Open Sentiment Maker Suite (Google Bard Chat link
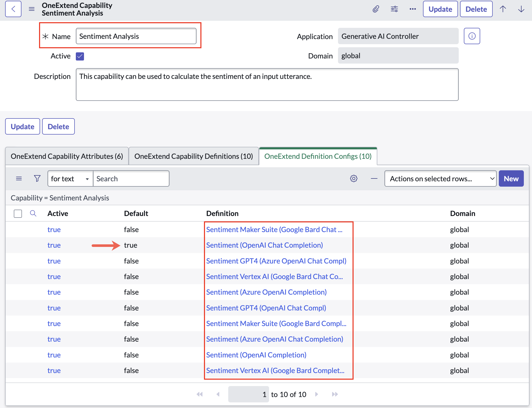The width and height of the screenshot is (532, 408). [274, 230]
